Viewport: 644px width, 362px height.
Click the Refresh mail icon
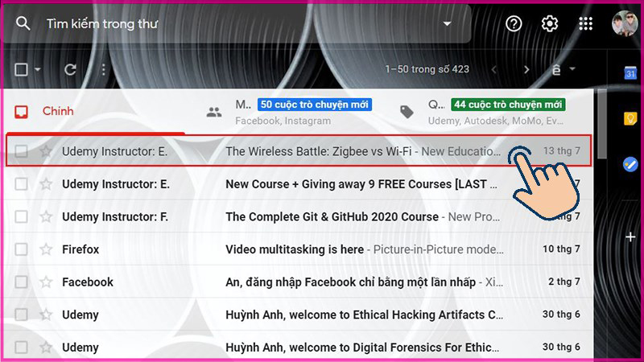(x=70, y=69)
